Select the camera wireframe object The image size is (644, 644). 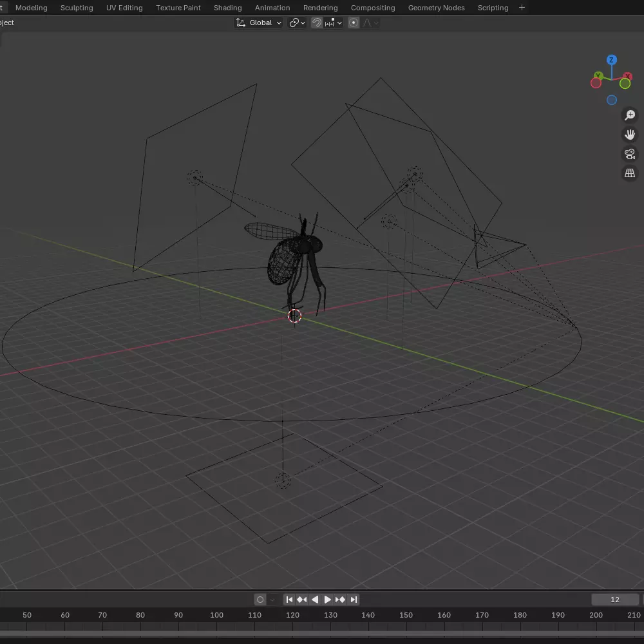(499, 247)
